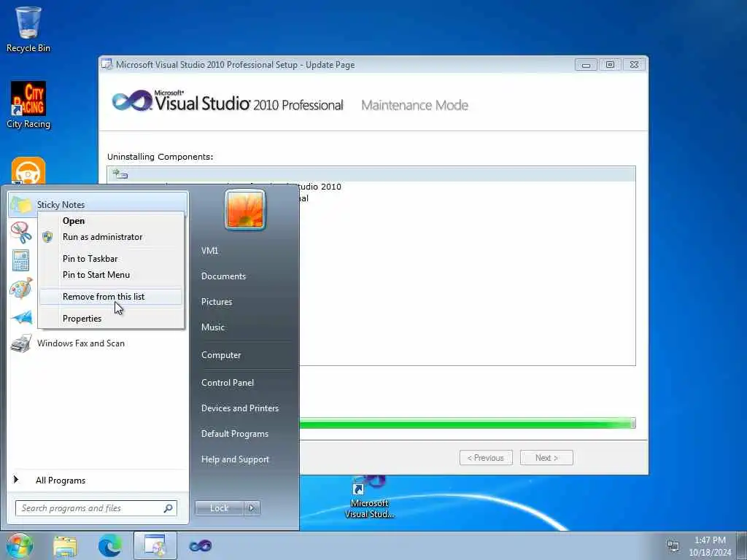Switch to setup installer taskbar button
Screen dimensions: 747x560
click(x=155, y=545)
